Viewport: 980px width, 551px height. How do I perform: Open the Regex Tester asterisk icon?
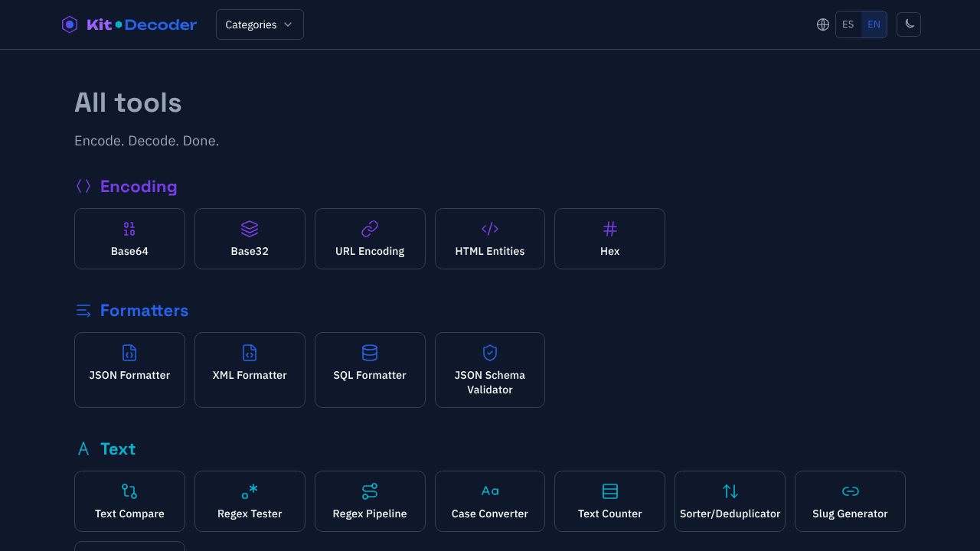click(x=250, y=491)
